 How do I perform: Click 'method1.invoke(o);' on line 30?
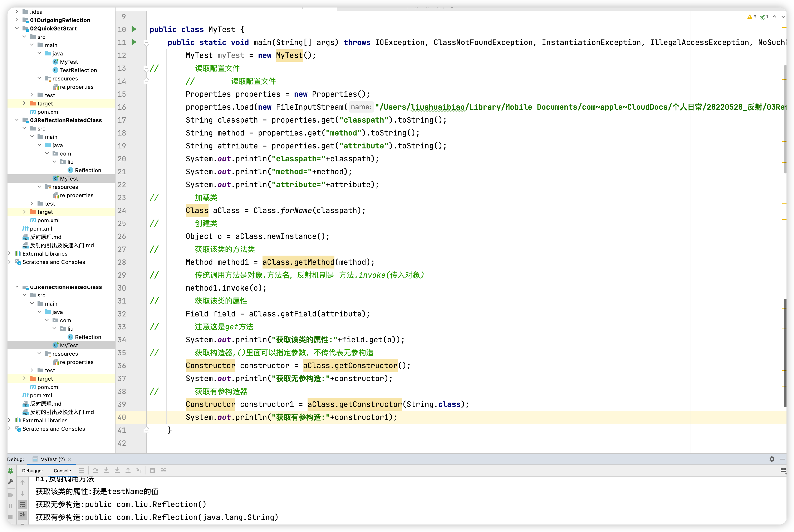click(x=226, y=288)
